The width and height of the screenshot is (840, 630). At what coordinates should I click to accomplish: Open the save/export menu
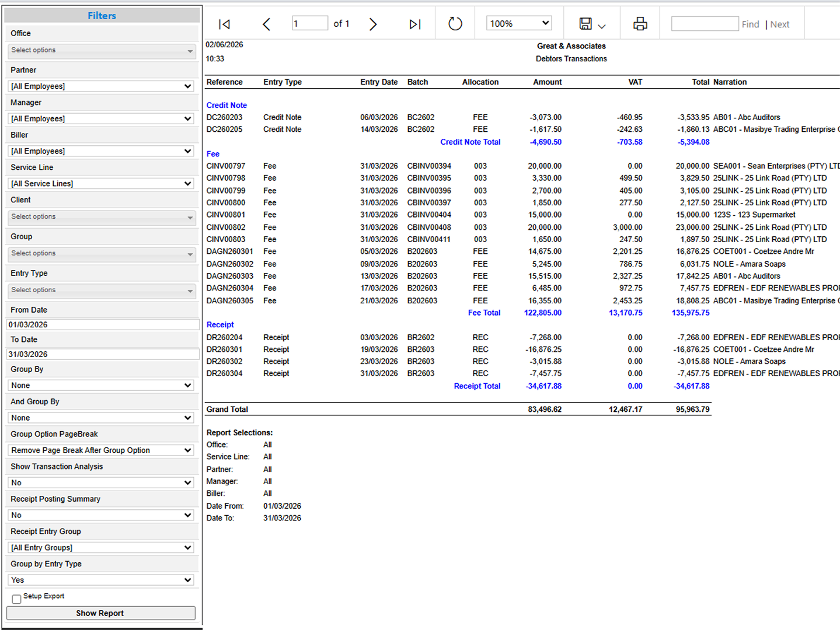pyautogui.click(x=592, y=24)
